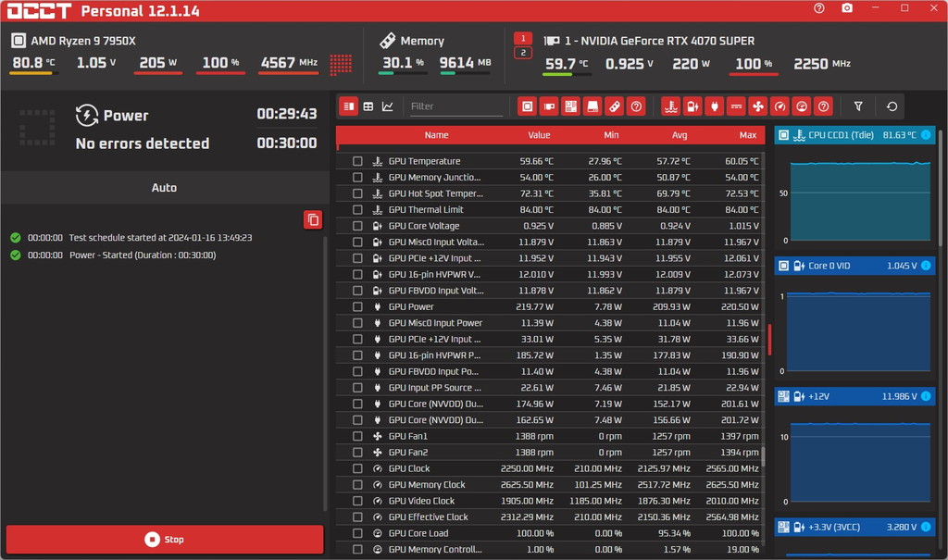The height and width of the screenshot is (560, 948).
Task: Click the +12V voltage graph
Action: 860,462
